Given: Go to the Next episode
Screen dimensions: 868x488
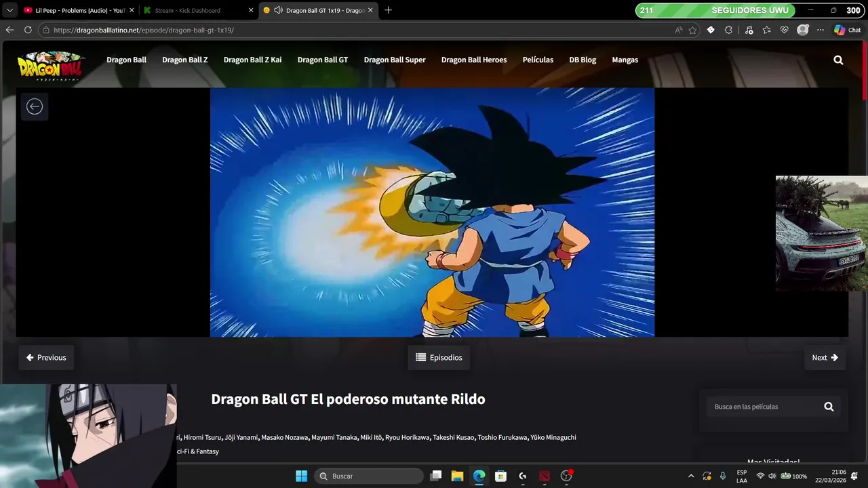Looking at the screenshot, I should (x=825, y=357).
